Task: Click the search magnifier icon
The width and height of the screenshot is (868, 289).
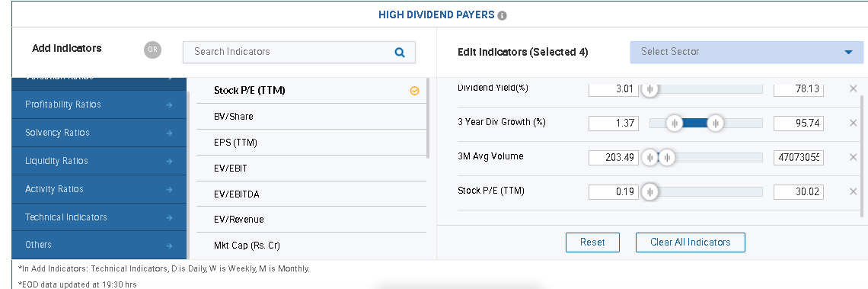Action: click(x=400, y=53)
